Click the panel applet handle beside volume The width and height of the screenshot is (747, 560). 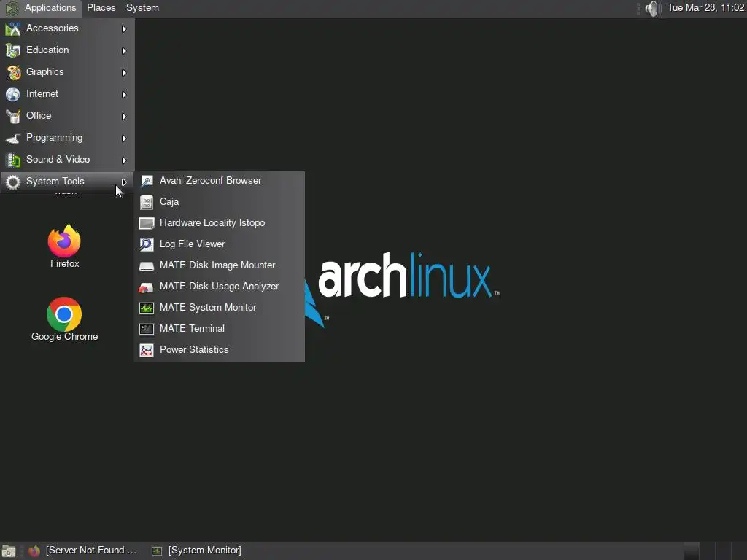click(x=638, y=8)
